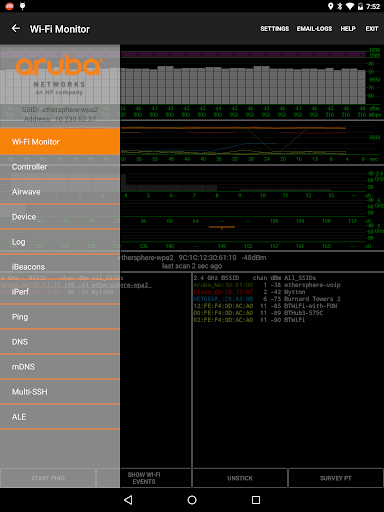
Task: Tap Android home navigation button
Action: [192, 500]
